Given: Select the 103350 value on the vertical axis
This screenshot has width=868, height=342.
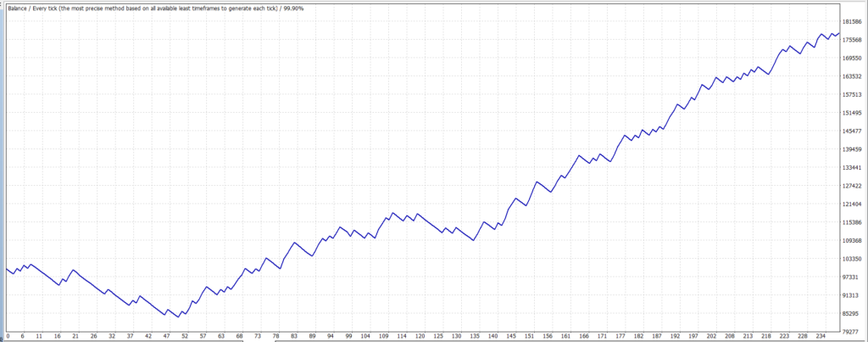Looking at the screenshot, I should click(854, 259).
